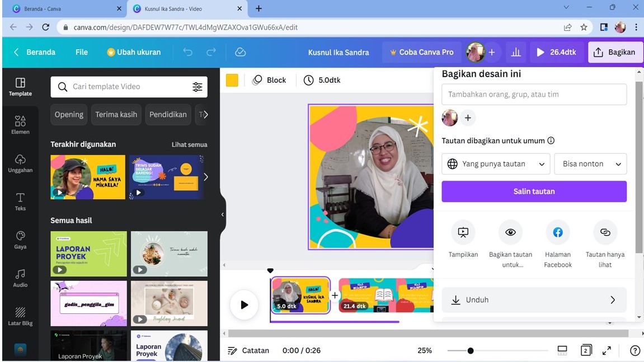Toggle fullscreen mode icon
Viewport: 644px width, 362px height.
point(607,350)
